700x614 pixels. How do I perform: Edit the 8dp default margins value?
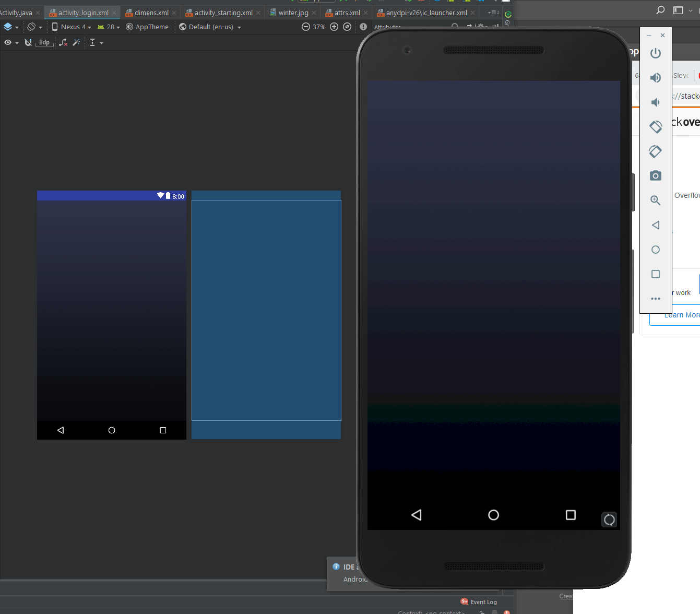click(44, 42)
